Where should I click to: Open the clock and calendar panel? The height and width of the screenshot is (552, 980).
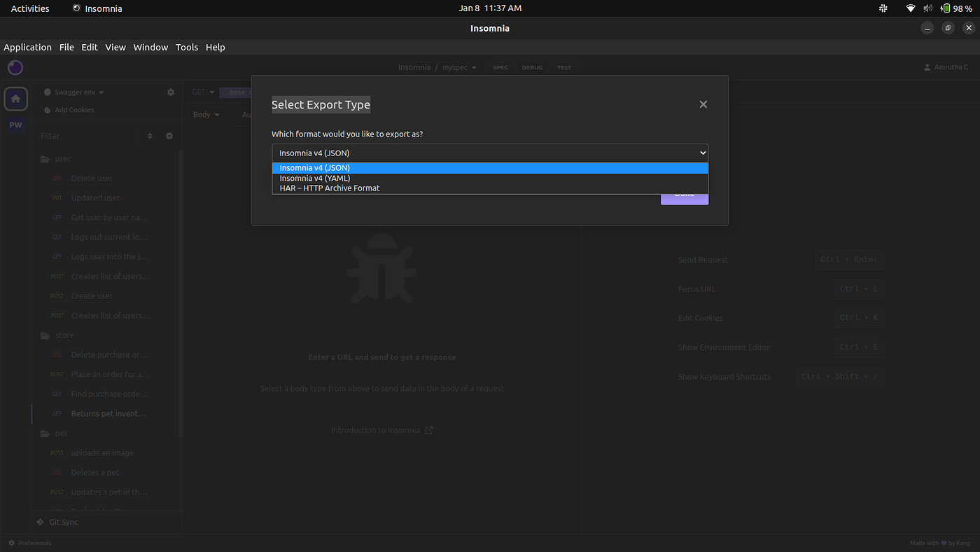(x=490, y=8)
